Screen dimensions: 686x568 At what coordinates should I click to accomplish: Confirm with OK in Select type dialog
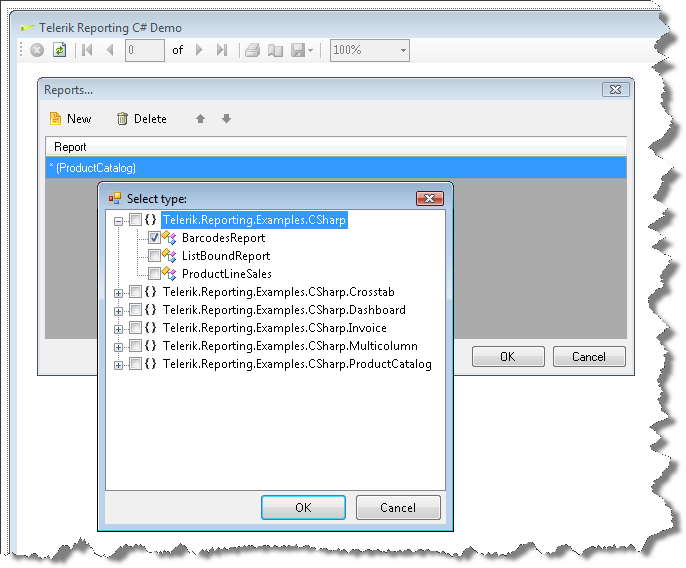pyautogui.click(x=303, y=508)
